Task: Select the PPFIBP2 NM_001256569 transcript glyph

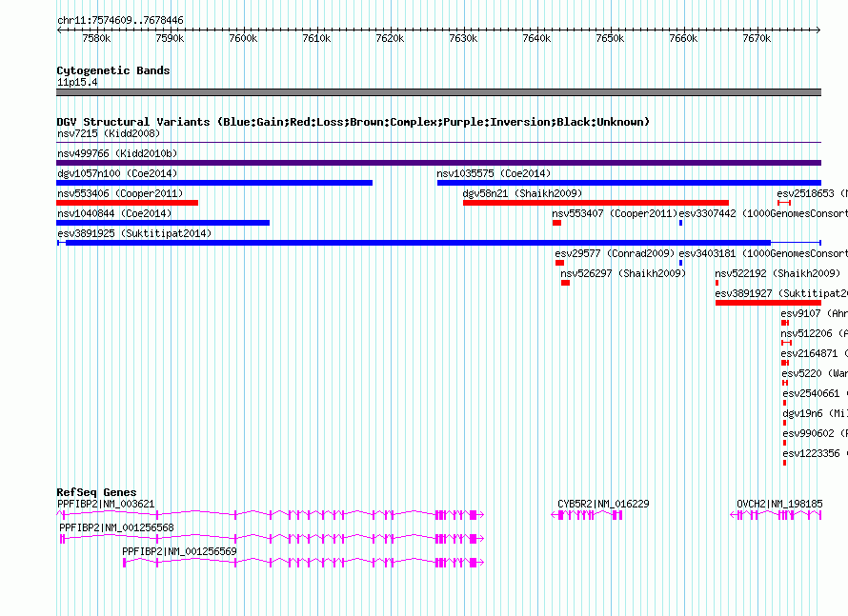Action: click(303, 563)
